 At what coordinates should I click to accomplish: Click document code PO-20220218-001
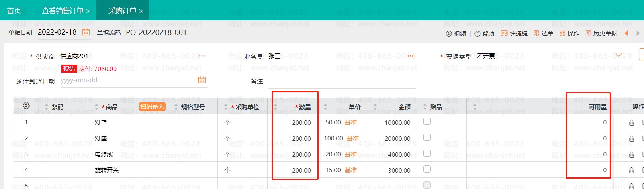tap(157, 32)
